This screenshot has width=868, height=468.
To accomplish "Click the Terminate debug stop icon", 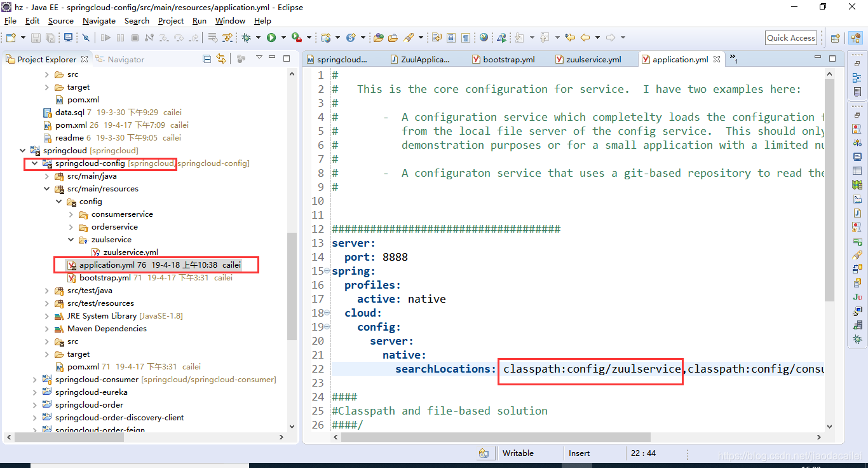I will coord(135,38).
